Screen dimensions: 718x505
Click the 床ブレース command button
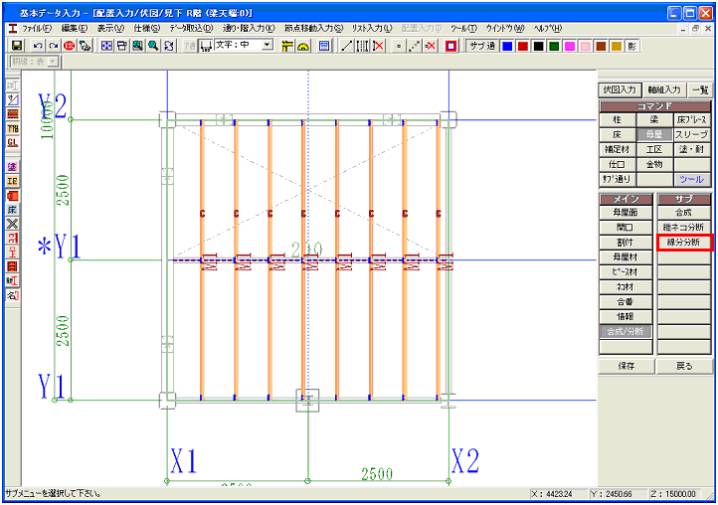point(691,119)
